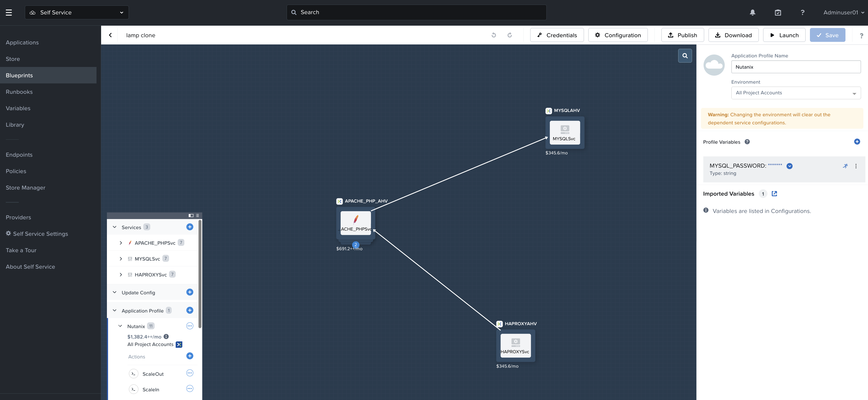Screen dimensions: 868x400
Task: Collapse the Services section
Action: tap(114, 227)
